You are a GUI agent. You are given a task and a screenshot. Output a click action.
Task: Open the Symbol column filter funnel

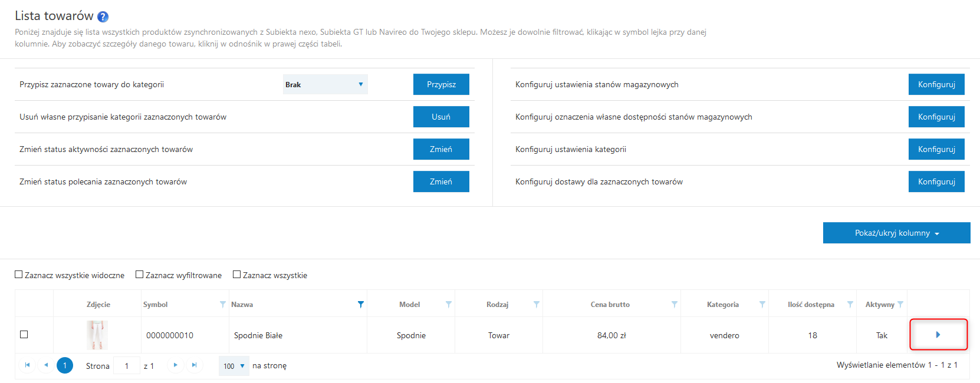pyautogui.click(x=222, y=305)
